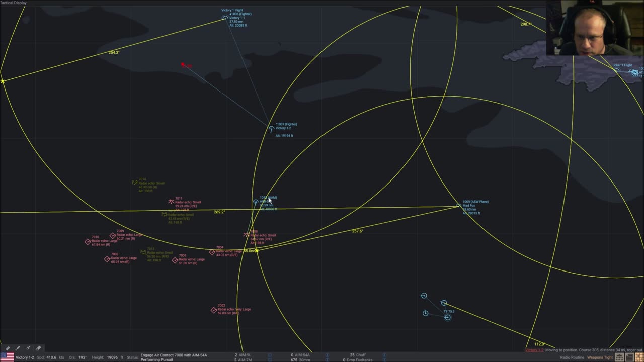Screen dimensions: 644x362
Task: Select TF 75.3 lead ship icon
Action: (x=447, y=317)
